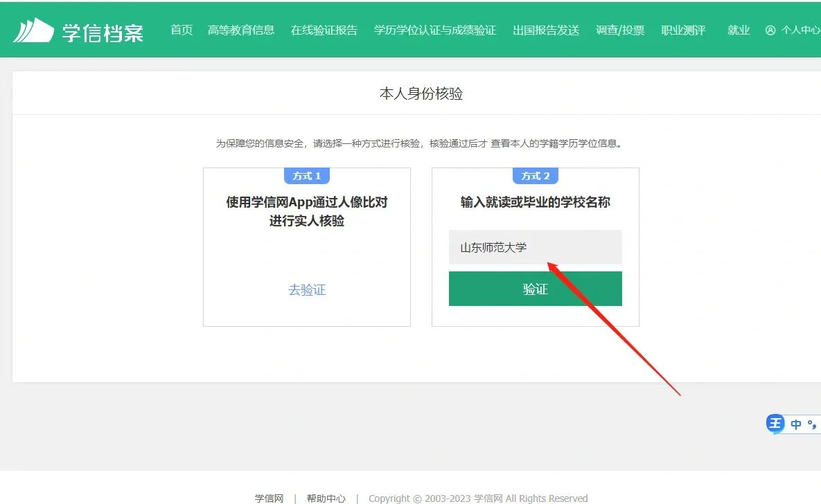
Task: Open 调查/投票 menu item
Action: pyautogui.click(x=620, y=30)
